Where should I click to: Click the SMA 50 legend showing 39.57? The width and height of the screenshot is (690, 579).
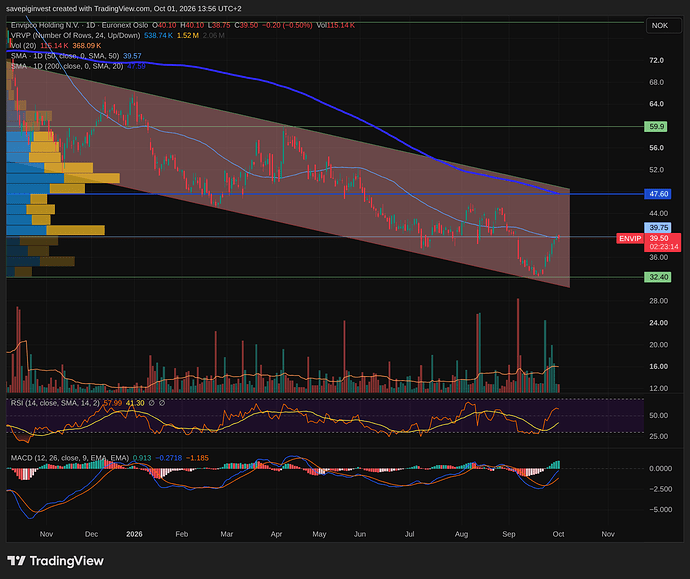pos(76,56)
